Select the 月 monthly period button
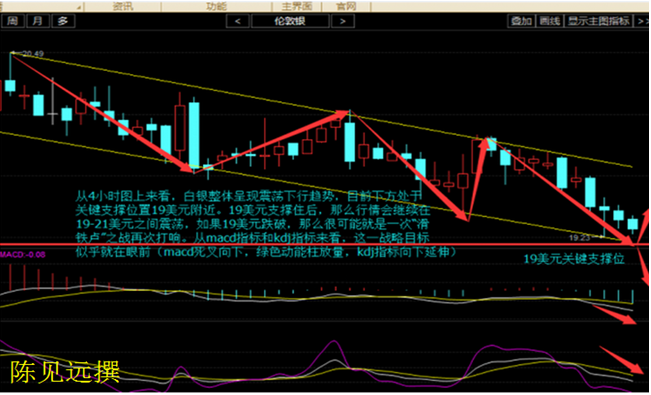The height and width of the screenshot is (395, 651). (x=38, y=21)
